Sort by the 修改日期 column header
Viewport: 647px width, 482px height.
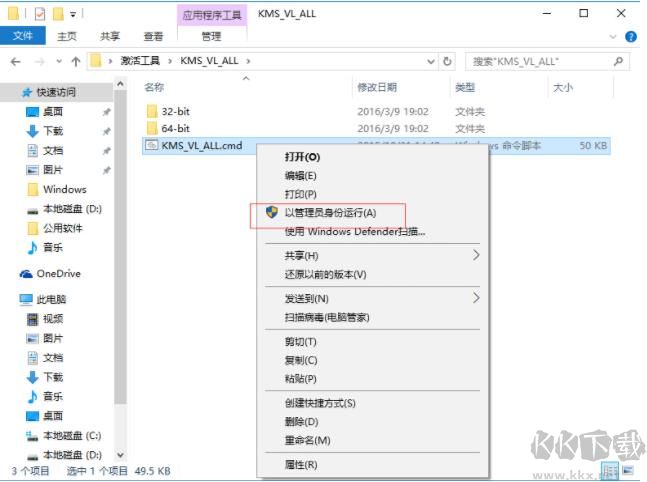(377, 87)
